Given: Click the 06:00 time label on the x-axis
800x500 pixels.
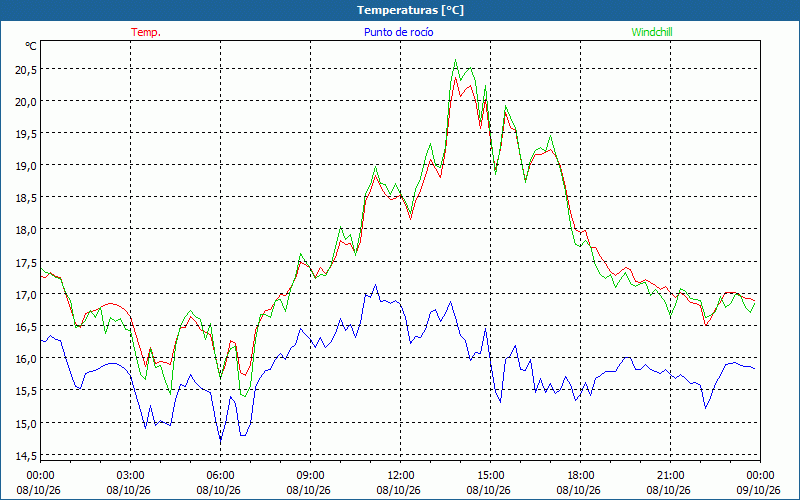Looking at the screenshot, I should [220, 475].
